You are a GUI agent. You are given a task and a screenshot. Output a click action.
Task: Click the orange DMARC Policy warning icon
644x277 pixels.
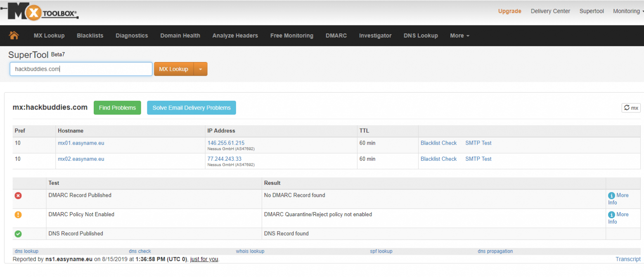(18, 215)
